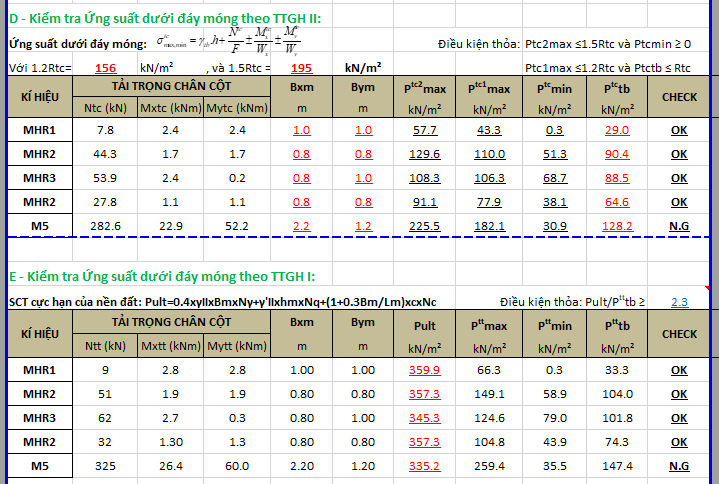
Task: Select the 1.2Rtc value cell showing 156
Action: 105,68
